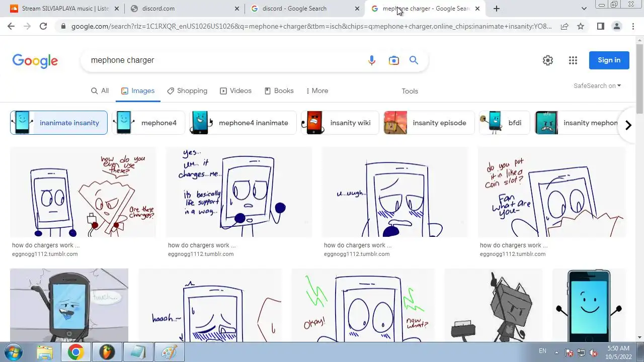Switch to Videos results
This screenshot has width=644, height=362.
point(235,91)
